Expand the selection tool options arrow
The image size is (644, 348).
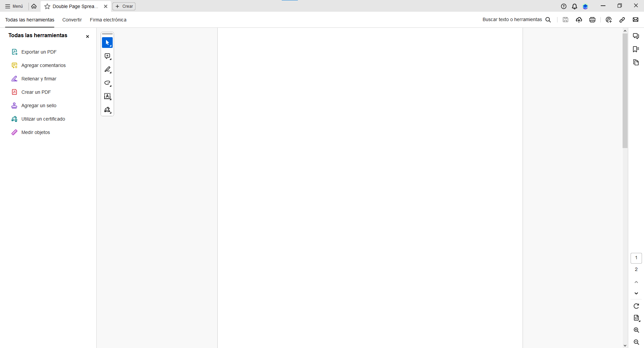tap(111, 46)
